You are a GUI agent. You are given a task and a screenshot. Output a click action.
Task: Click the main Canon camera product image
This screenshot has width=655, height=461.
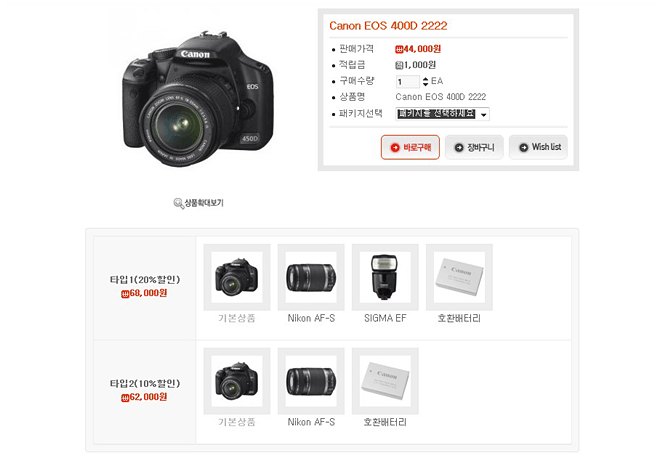tap(198, 99)
